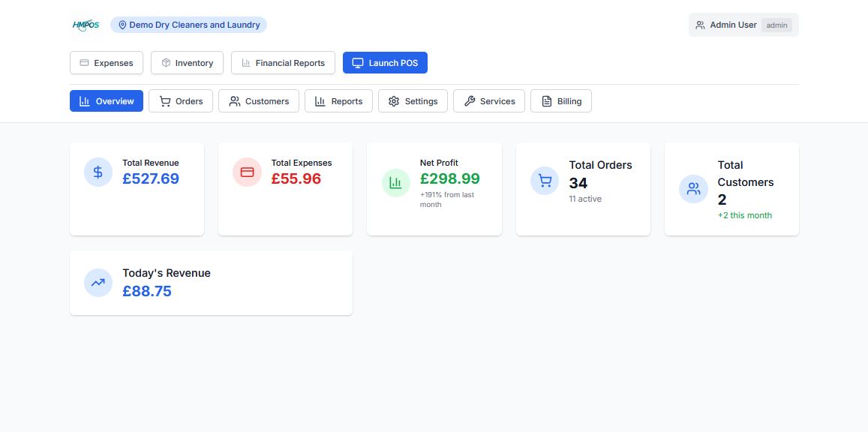Click the £298.99 net profit value
Viewport: 868px width, 432px height.
click(x=450, y=178)
